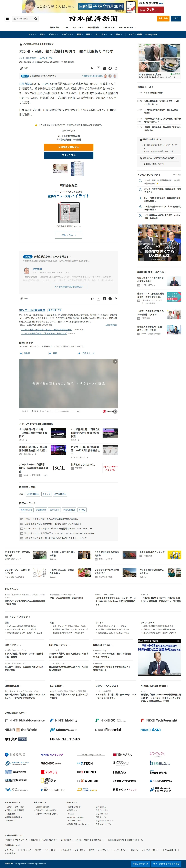186x868 pixels.
Task: Open #DeepSeek hashtag link
Action: click(x=151, y=34)
